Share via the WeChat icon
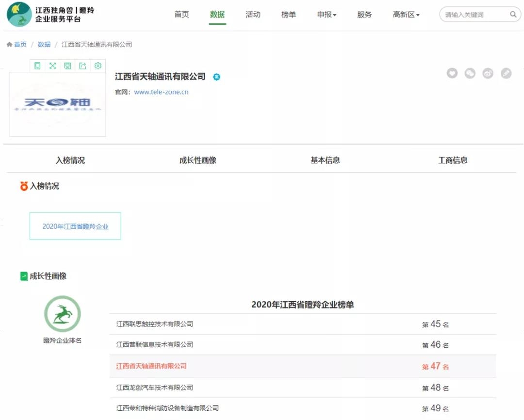This screenshot has width=524, height=420. click(470, 73)
